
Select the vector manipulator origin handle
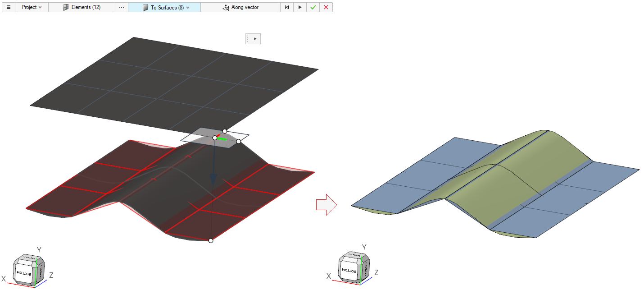point(215,138)
